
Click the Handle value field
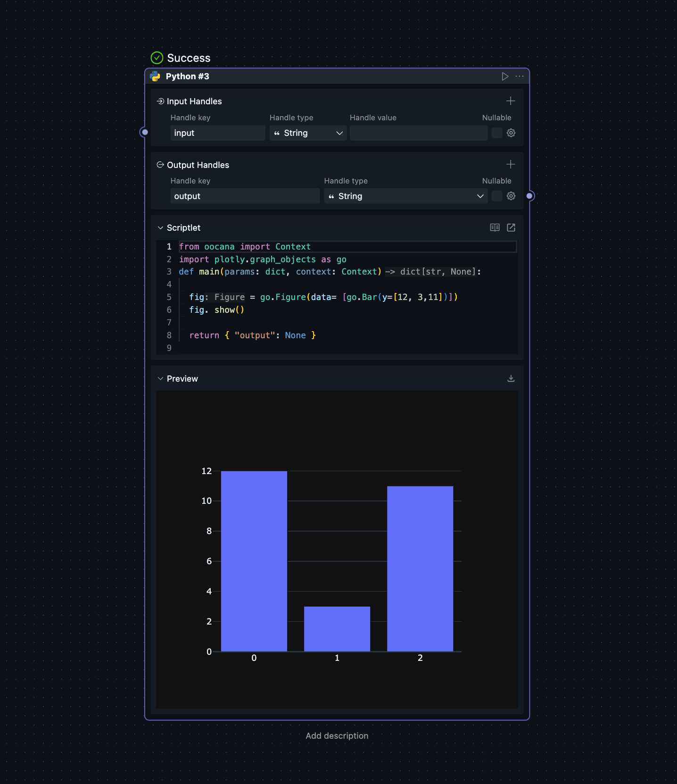click(x=419, y=133)
